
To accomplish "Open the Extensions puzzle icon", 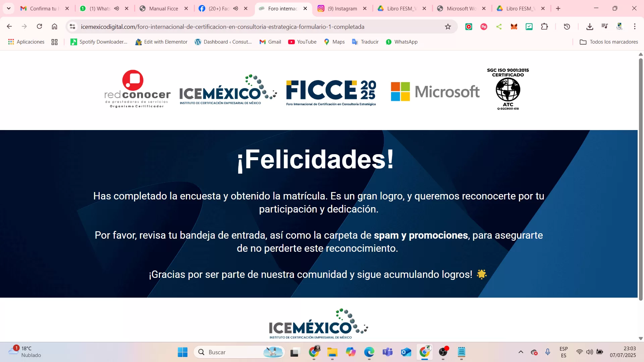I will coord(544,27).
